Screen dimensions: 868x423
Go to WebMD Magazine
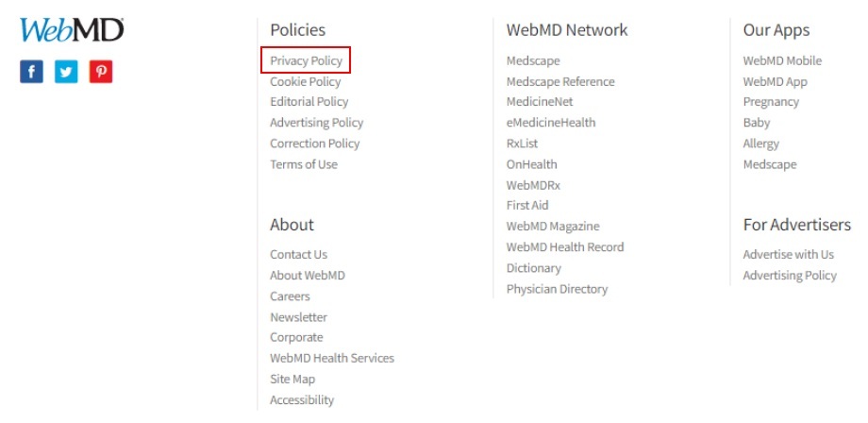553,227
